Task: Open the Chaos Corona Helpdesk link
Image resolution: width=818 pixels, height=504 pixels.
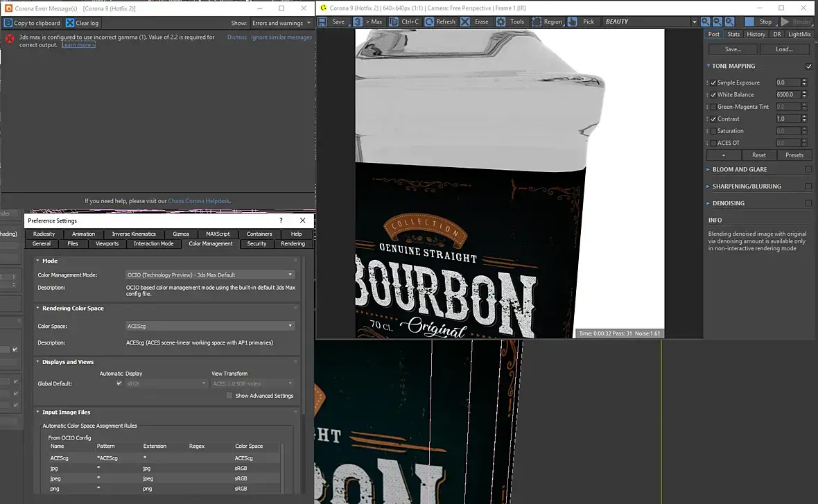Action: coord(199,201)
